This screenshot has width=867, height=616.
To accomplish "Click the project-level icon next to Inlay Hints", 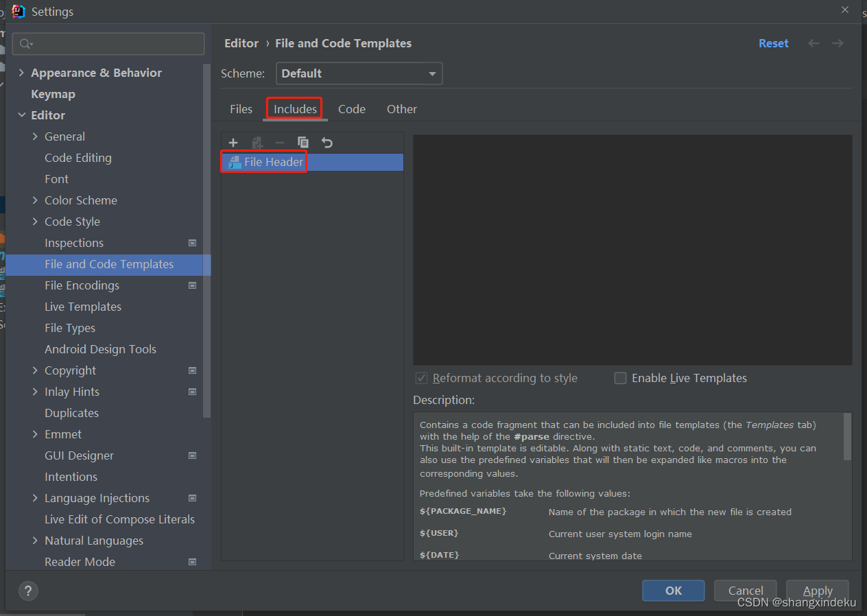I will tap(193, 392).
